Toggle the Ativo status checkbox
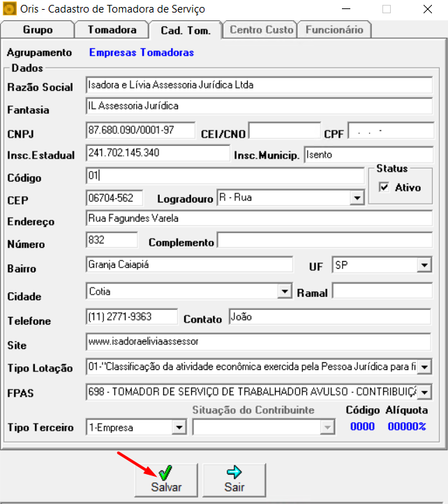This screenshot has height=504, width=448. [384, 187]
